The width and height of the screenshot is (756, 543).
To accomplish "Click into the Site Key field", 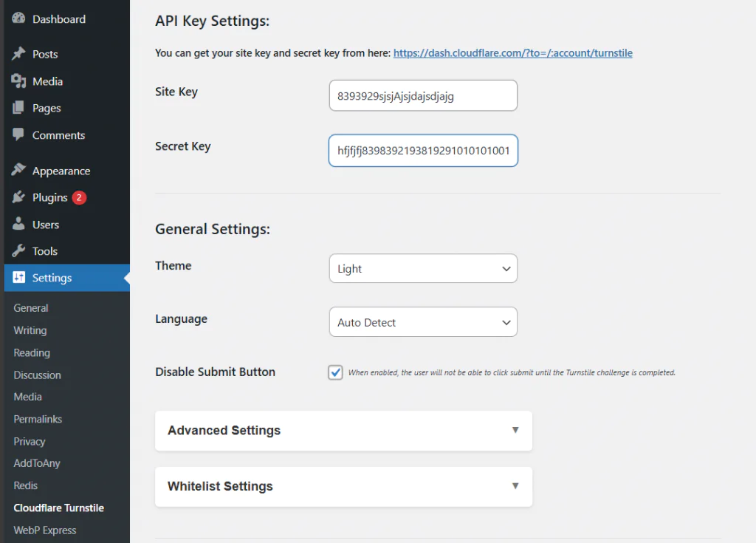I will (x=423, y=95).
